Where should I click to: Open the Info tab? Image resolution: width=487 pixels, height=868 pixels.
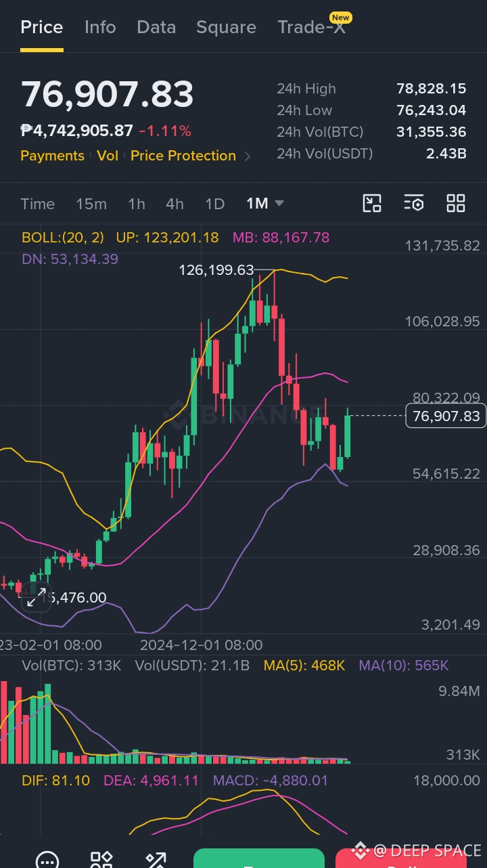[100, 27]
